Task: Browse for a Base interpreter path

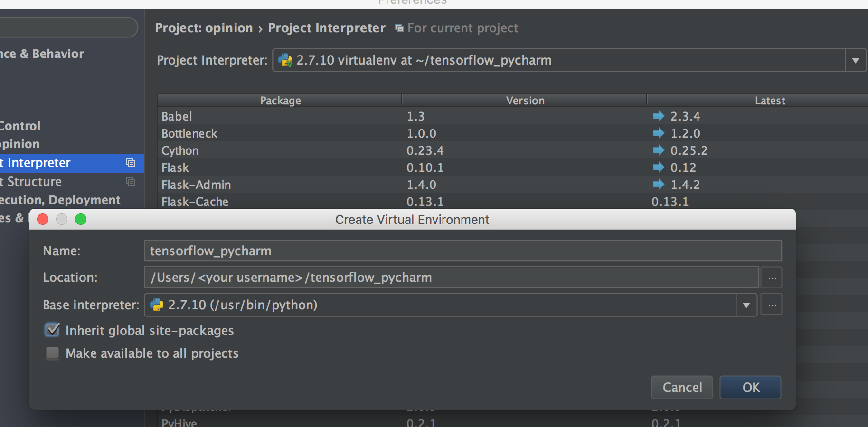Action: [772, 305]
